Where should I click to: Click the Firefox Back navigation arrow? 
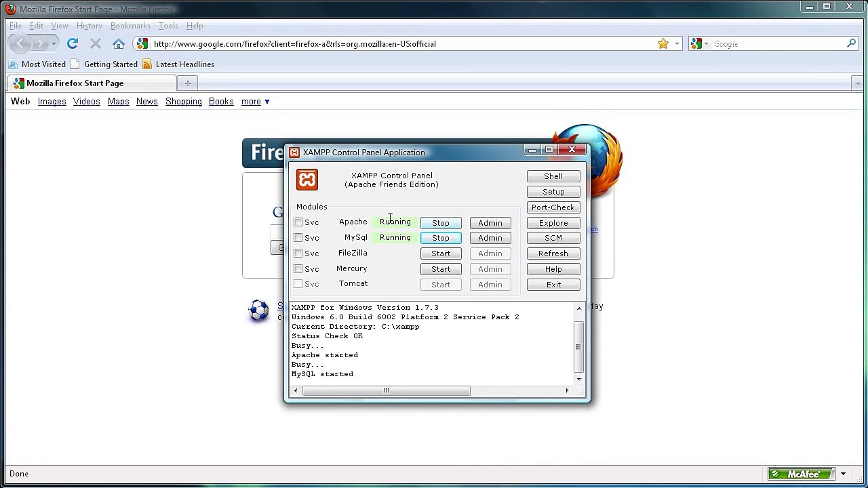[x=21, y=44]
